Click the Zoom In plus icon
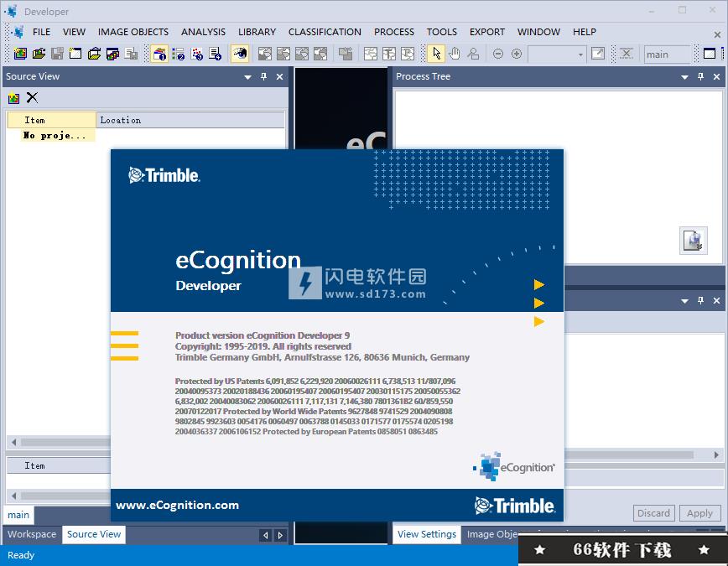The image size is (728, 566). coord(517,54)
